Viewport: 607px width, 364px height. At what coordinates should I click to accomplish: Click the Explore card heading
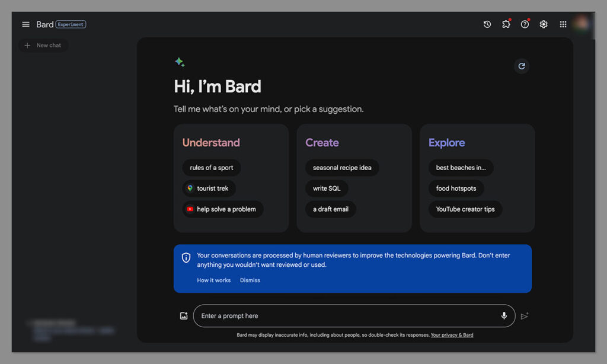tap(447, 143)
